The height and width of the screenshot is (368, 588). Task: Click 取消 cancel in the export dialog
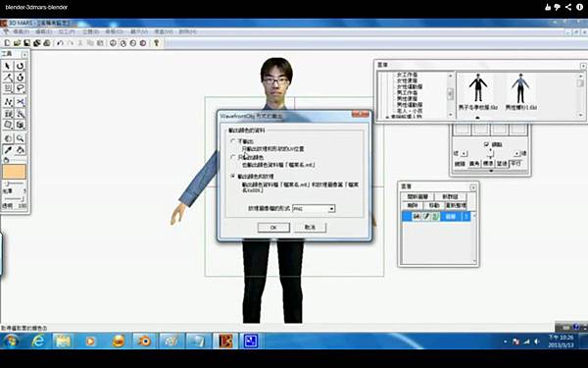(310, 228)
